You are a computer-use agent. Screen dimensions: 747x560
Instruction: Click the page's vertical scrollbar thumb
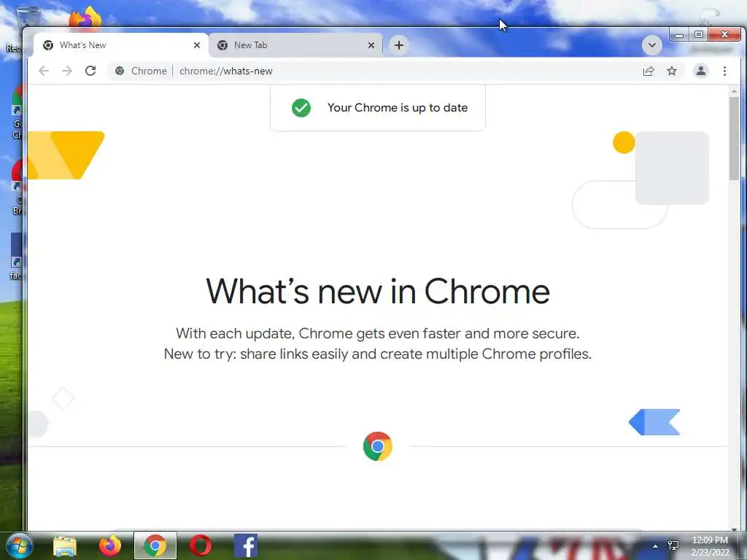734,138
